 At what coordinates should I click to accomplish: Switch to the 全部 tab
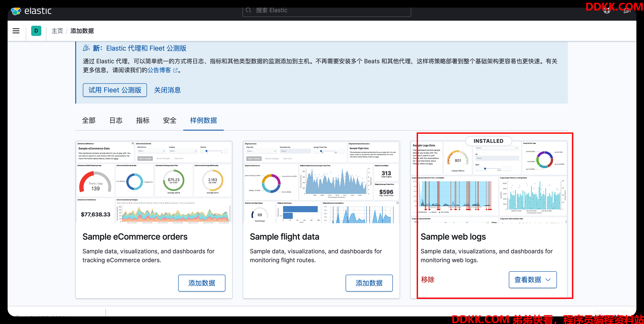click(x=89, y=120)
